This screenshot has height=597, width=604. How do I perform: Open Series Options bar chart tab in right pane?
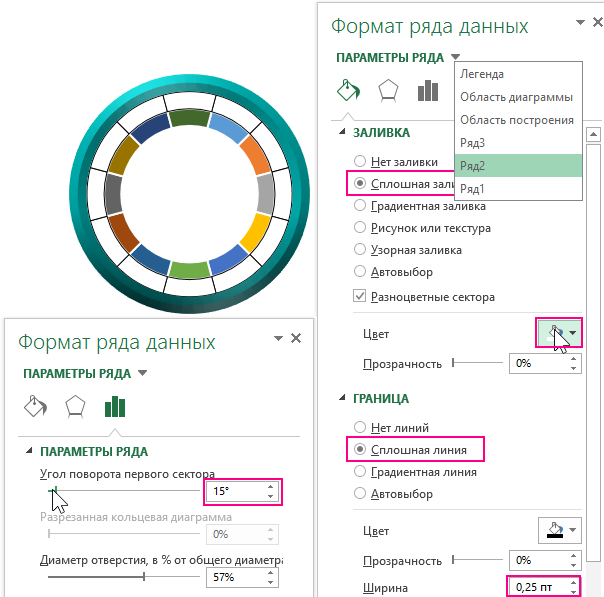pyautogui.click(x=428, y=91)
